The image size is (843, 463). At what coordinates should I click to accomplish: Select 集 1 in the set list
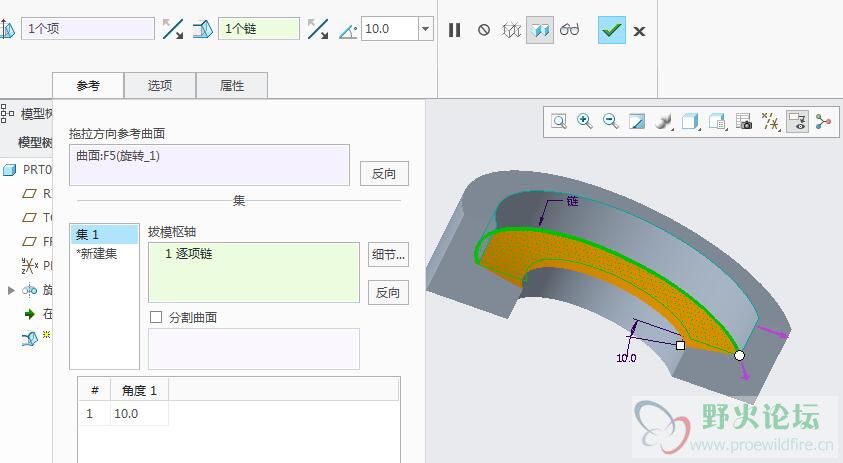(104, 234)
